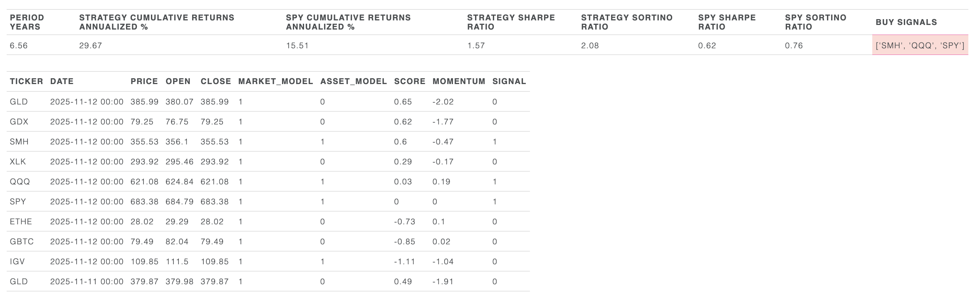Select the SMH ticker cell
The width and height of the screenshot is (980, 293).
(x=19, y=142)
